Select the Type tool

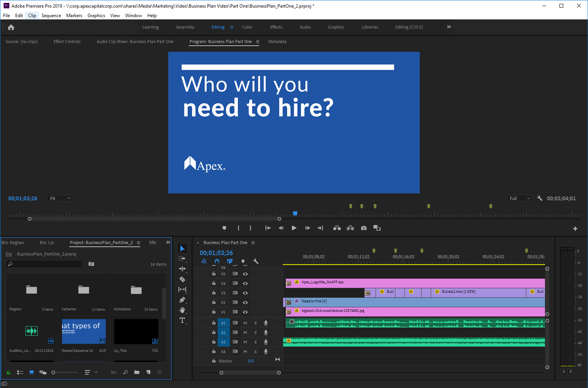point(182,320)
